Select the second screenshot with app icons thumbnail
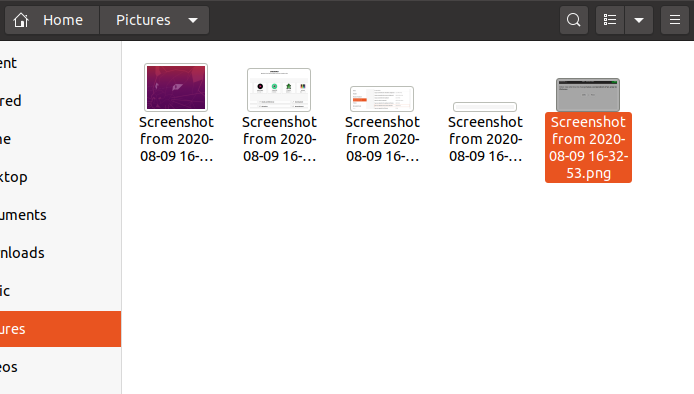The width and height of the screenshot is (694, 394). coord(279,90)
